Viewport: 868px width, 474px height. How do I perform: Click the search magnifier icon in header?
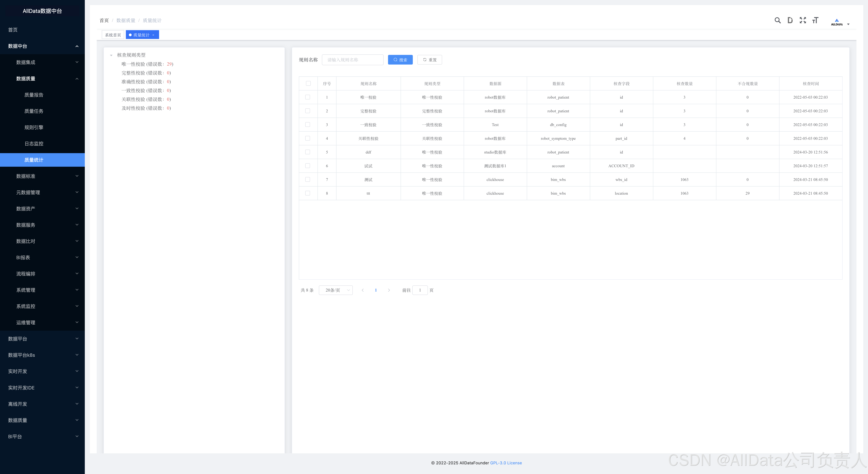777,20
